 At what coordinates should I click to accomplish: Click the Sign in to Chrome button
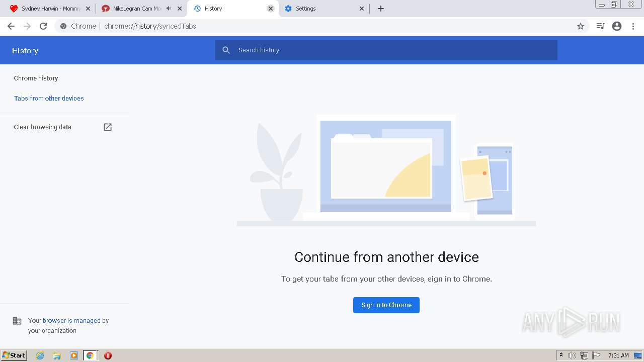[x=386, y=305]
